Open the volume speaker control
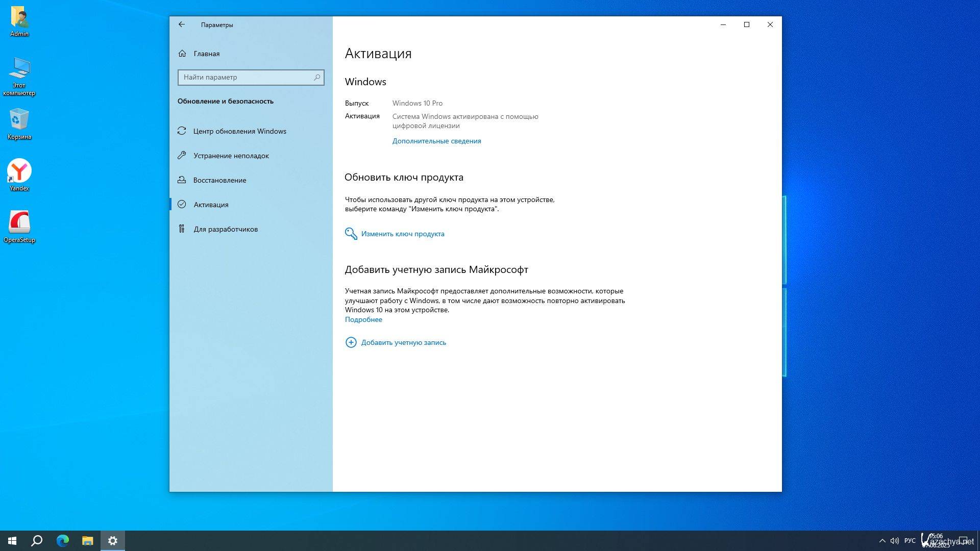 click(x=894, y=540)
